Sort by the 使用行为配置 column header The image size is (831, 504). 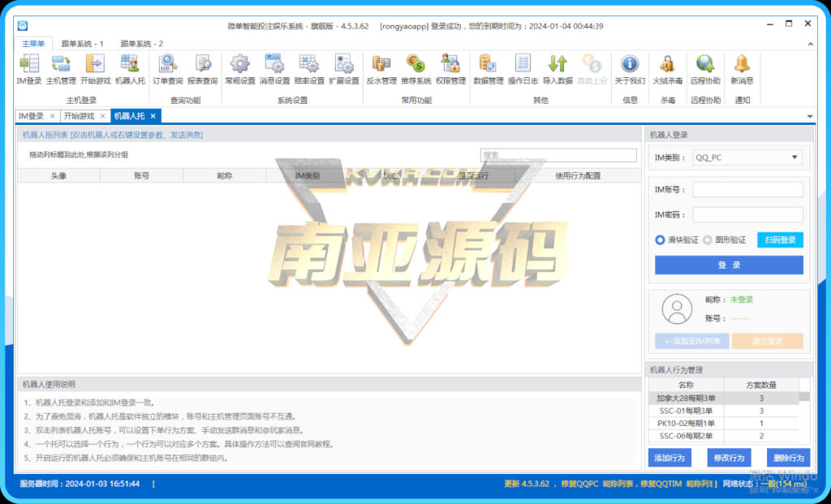click(x=578, y=176)
